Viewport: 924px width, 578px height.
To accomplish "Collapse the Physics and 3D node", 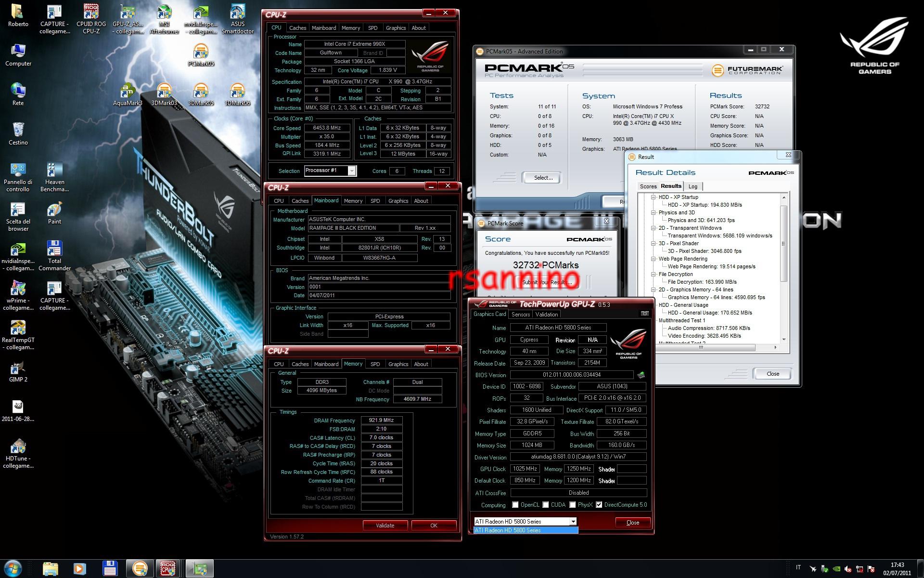I will coord(654,212).
